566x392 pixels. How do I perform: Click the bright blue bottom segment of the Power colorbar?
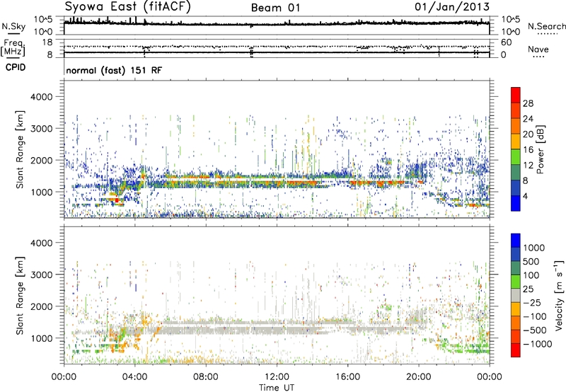point(516,203)
